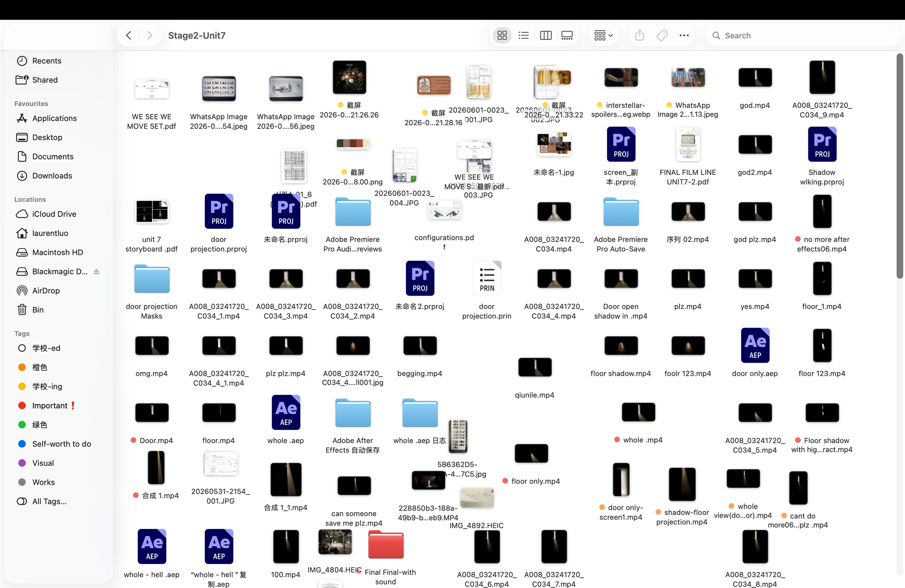The height and width of the screenshot is (588, 905).
Task: Click the file name "begging.mp4"
Action: tap(420, 374)
